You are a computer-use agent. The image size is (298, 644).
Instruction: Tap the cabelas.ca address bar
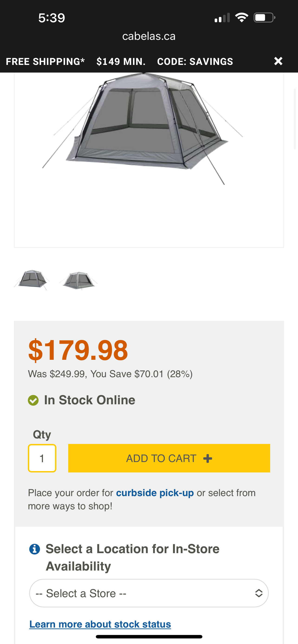pos(149,36)
